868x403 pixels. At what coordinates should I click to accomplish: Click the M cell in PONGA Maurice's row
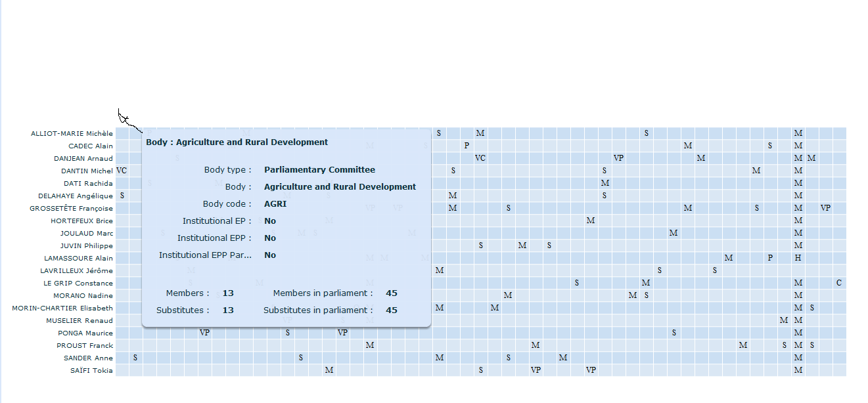[x=798, y=333]
